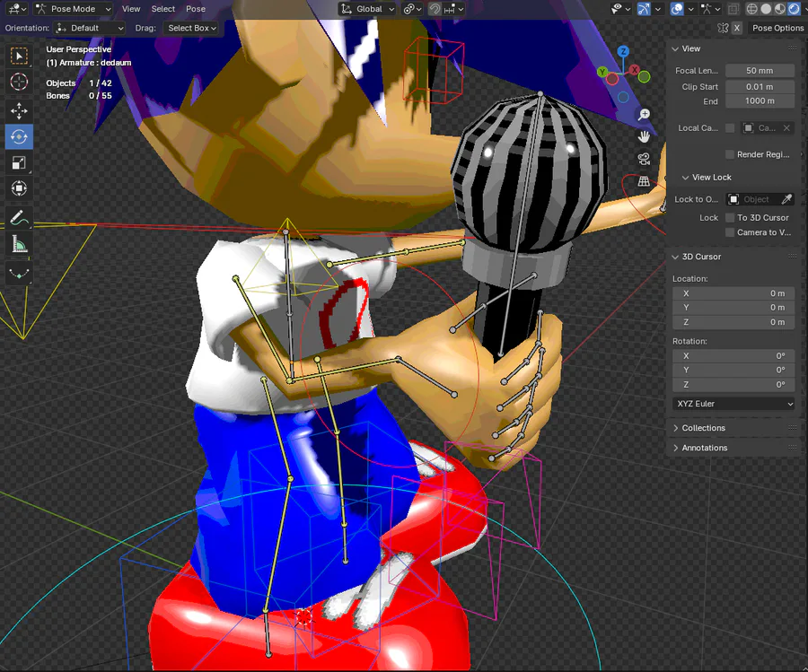Click the 3D Cursor Location X field
The image size is (808, 672).
733,293
